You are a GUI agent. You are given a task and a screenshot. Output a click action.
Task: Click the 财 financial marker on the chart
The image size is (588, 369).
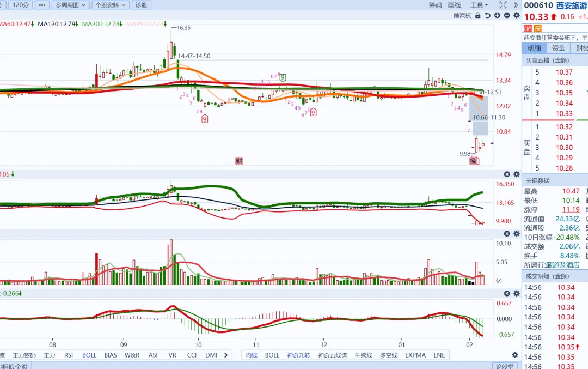(x=239, y=161)
